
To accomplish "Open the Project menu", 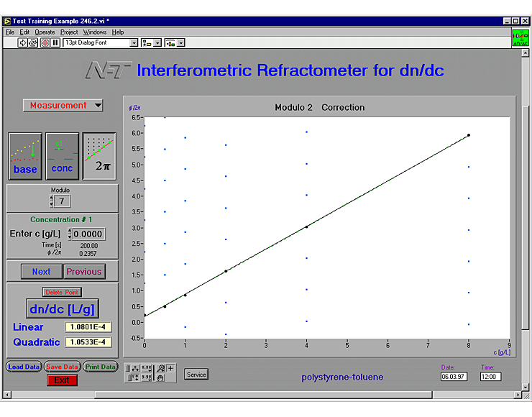I will click(69, 32).
